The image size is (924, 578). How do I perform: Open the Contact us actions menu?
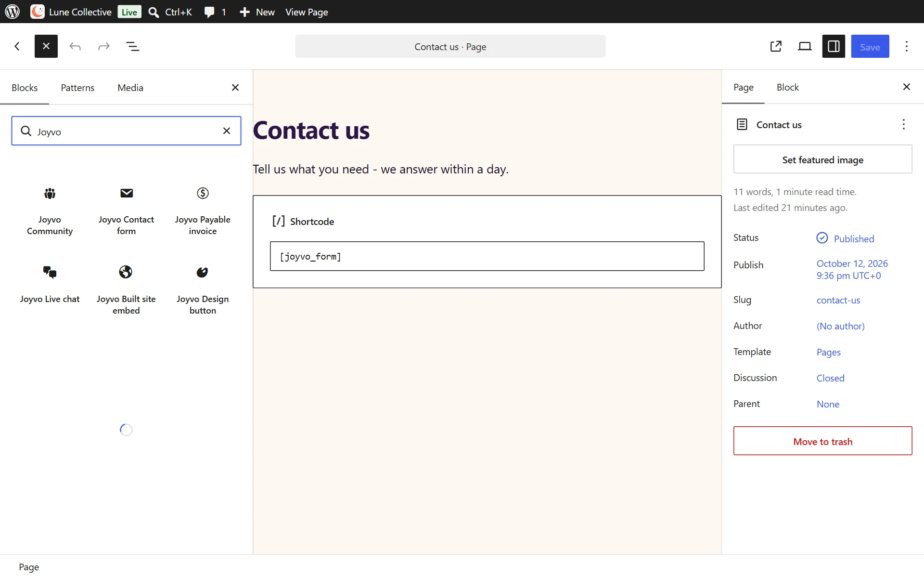pyautogui.click(x=904, y=124)
